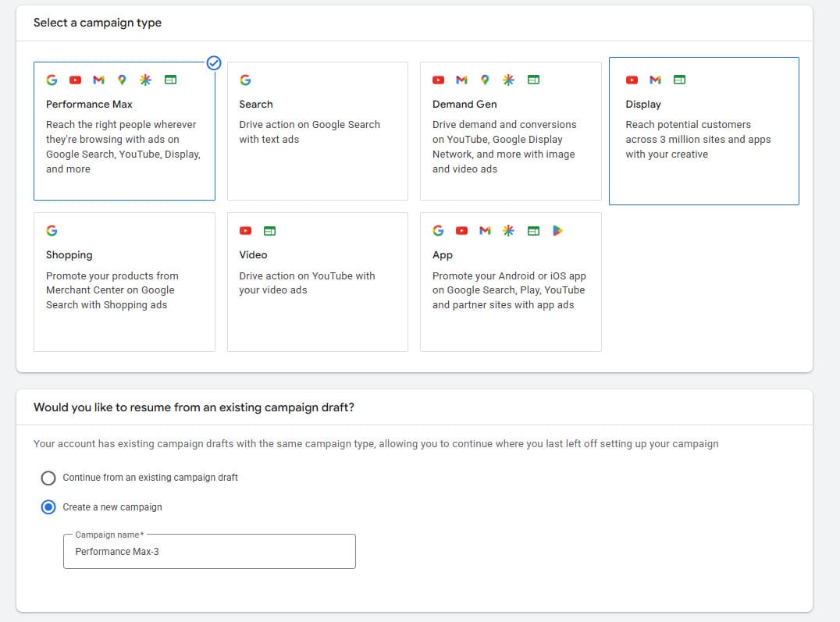This screenshot has width=840, height=622.
Task: Click the Campaign name input field
Action: 209,551
